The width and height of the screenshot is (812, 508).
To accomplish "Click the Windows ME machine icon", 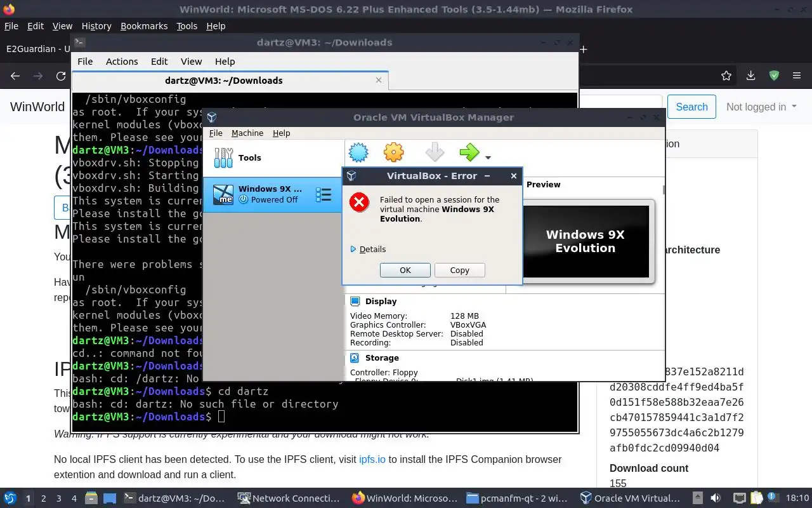I will 223,194.
